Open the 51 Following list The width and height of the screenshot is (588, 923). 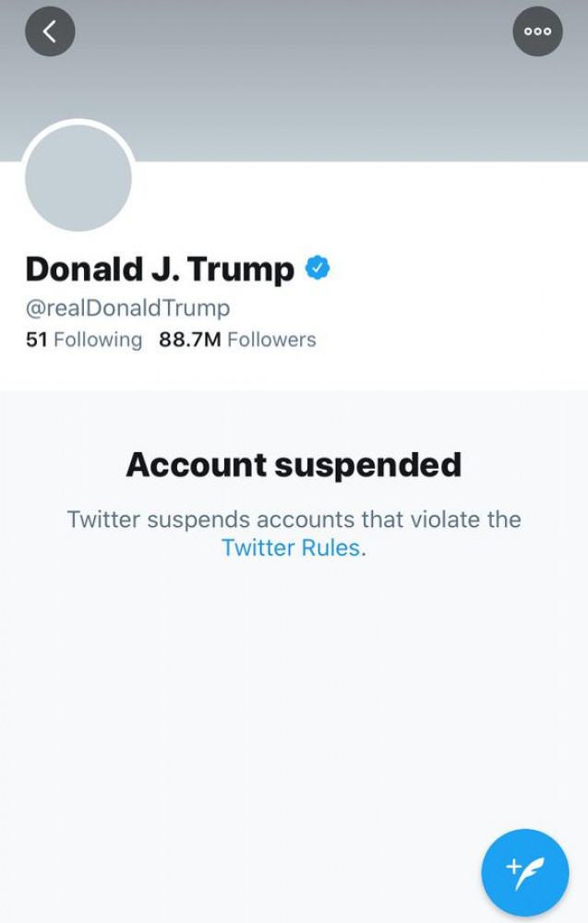pos(84,340)
